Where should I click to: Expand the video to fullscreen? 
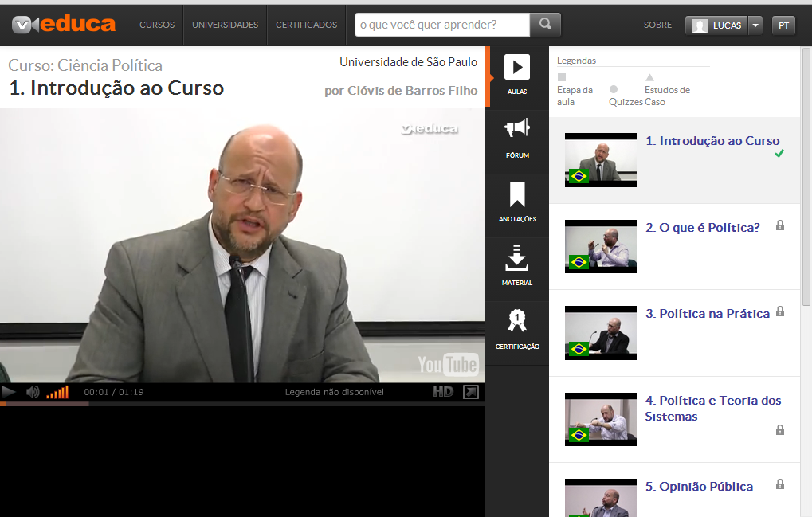[472, 391]
